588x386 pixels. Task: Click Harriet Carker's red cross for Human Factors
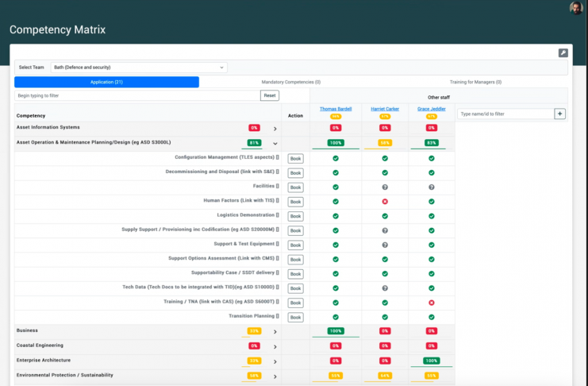coord(385,202)
